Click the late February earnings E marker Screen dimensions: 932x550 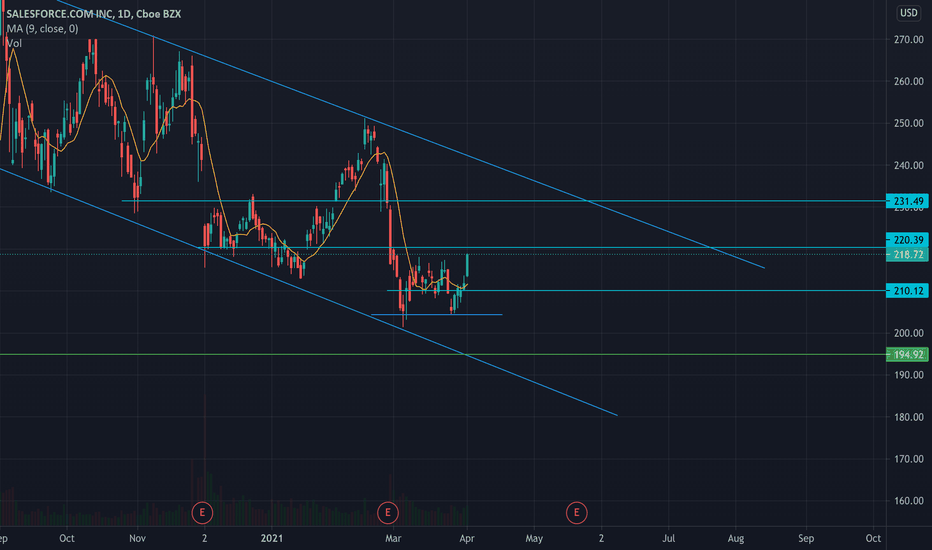coord(388,513)
